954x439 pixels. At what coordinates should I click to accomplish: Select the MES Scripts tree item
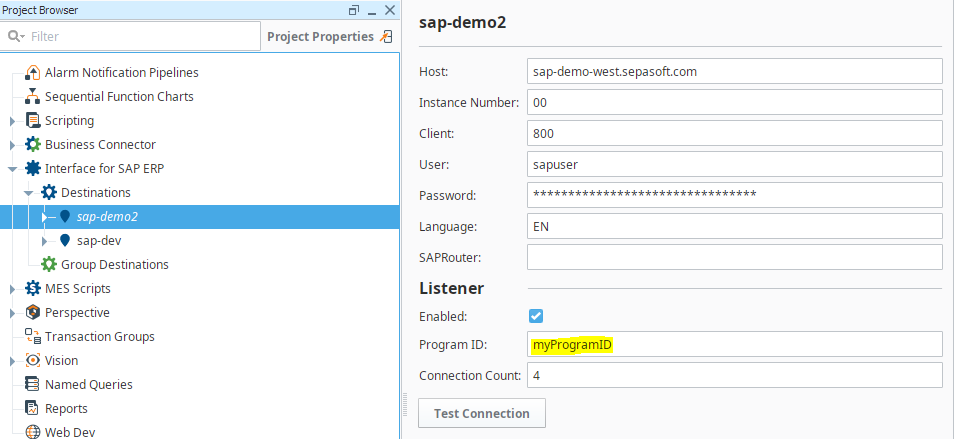[x=78, y=289]
